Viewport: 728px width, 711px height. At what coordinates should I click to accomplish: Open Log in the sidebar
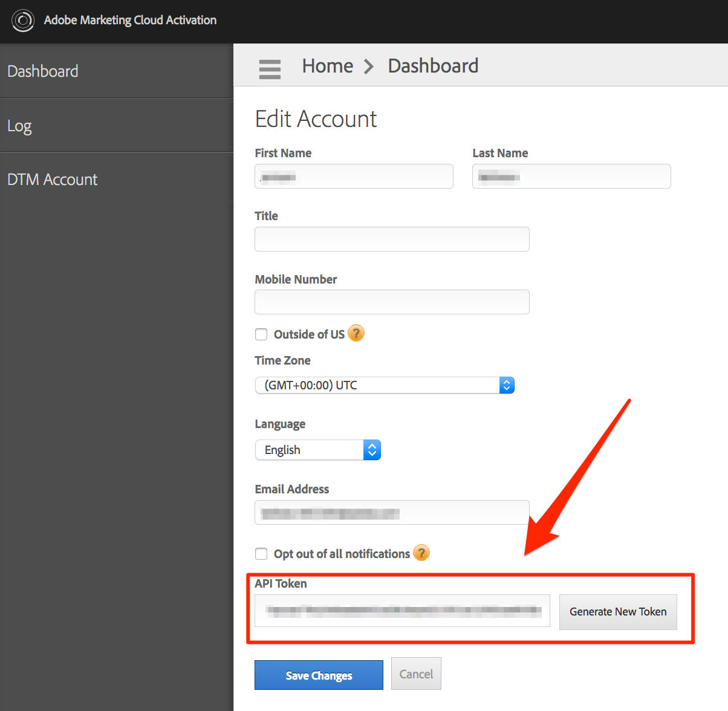click(117, 126)
